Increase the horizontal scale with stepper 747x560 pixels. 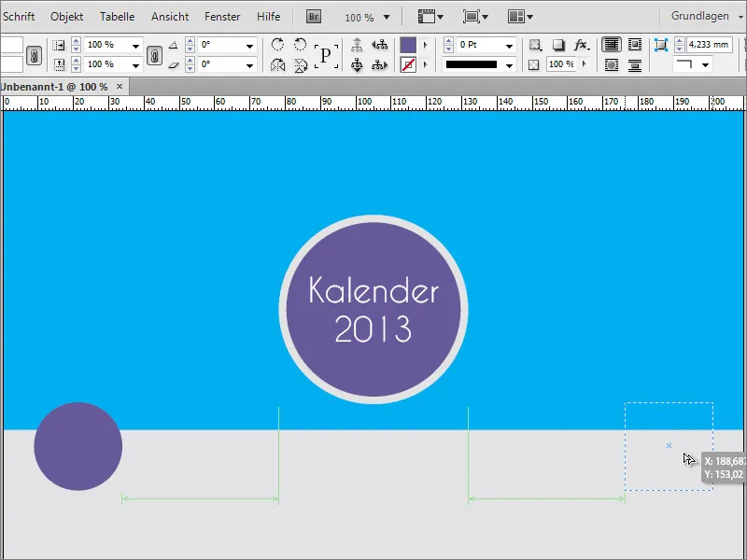tap(77, 41)
